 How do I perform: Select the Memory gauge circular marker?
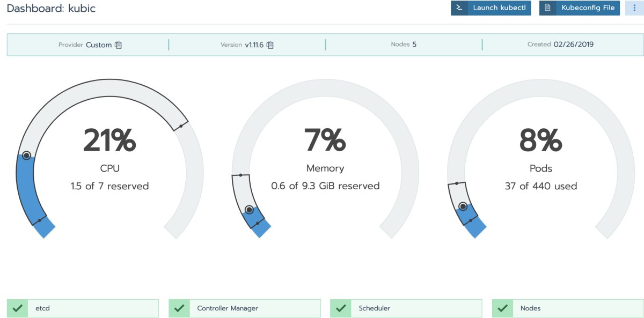(x=249, y=210)
